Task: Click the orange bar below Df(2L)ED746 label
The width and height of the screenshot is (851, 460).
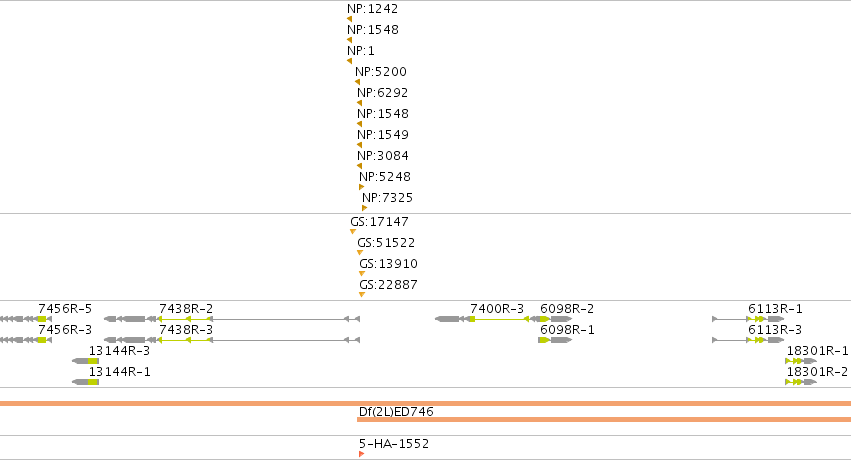Action: point(604,419)
